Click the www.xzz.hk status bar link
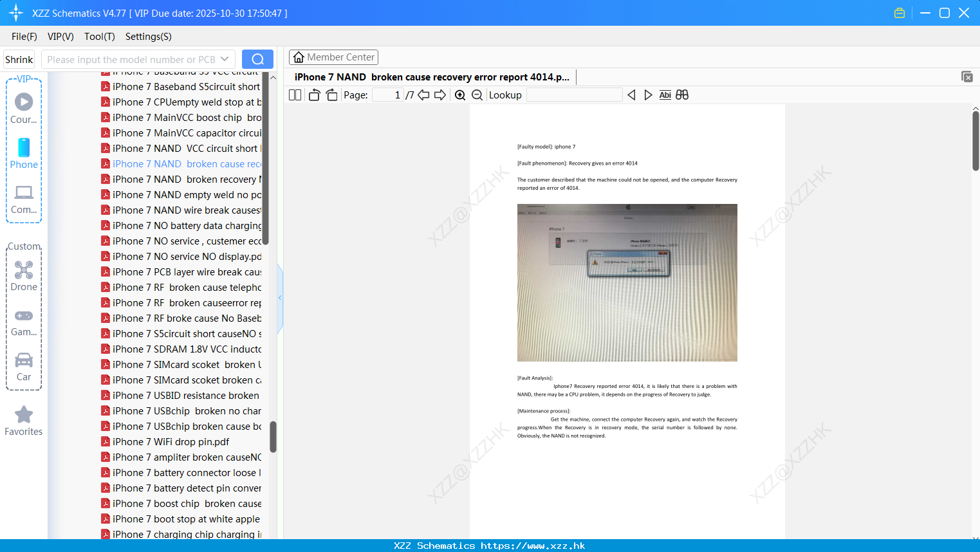The width and height of the screenshot is (980, 552). 533,546
